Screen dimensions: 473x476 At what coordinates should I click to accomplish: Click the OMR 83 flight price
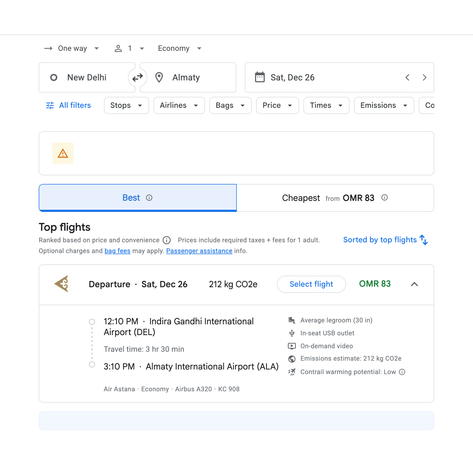[x=375, y=284]
